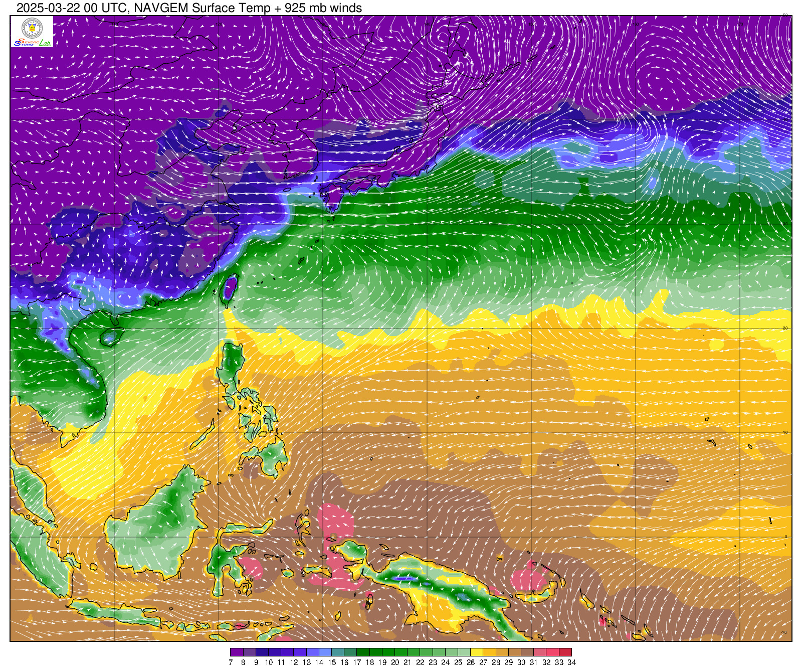The width and height of the screenshot is (802, 672).
Task: Select the purple 7-8 legend swatch
Action: (237, 652)
